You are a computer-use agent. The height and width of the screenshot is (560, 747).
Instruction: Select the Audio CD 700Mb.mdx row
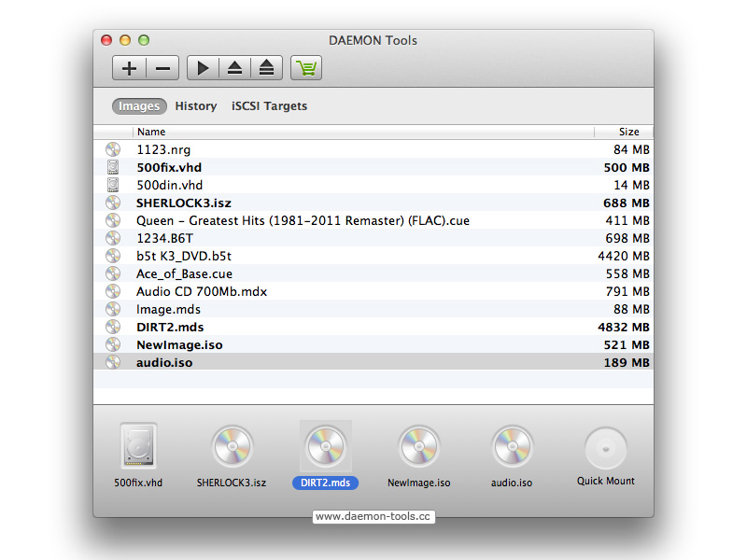click(373, 291)
